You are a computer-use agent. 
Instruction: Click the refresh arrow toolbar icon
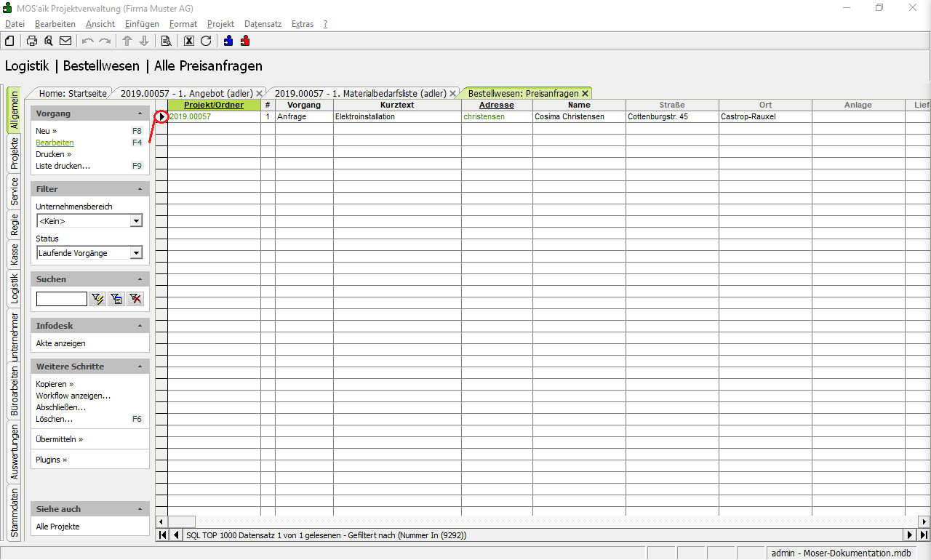(206, 41)
